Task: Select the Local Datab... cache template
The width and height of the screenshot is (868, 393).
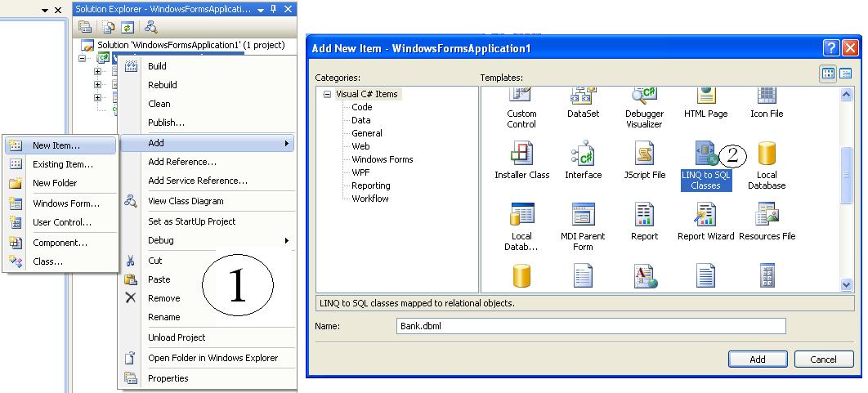Action: (521, 227)
